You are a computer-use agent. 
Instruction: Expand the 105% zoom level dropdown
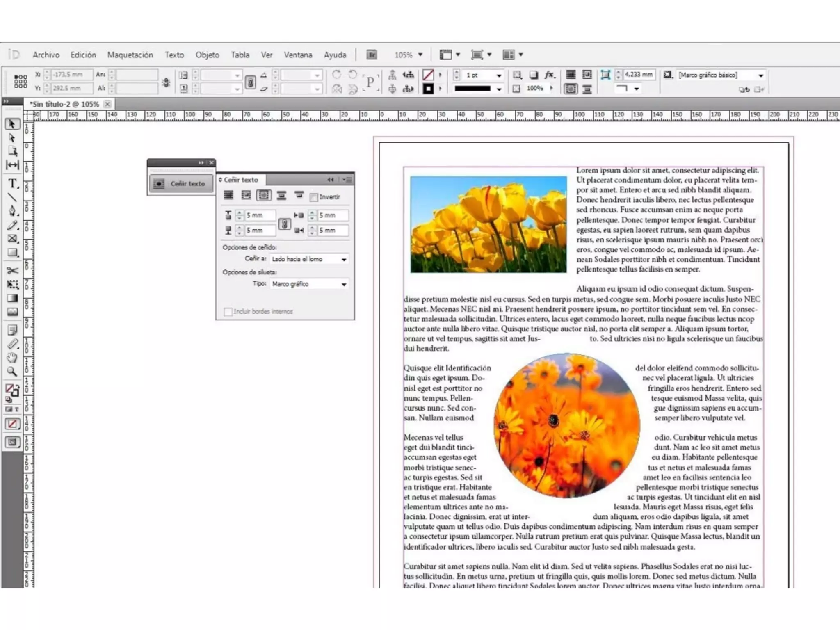[x=420, y=55]
